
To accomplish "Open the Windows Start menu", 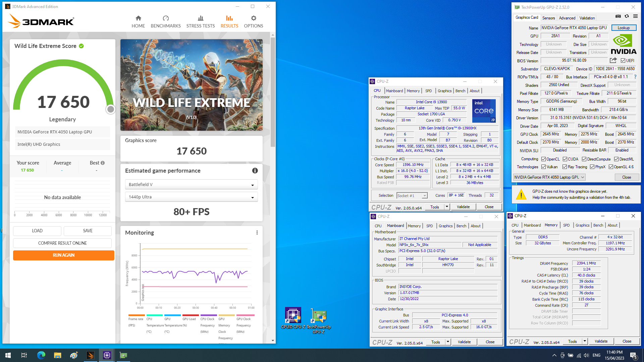I will point(8,355).
